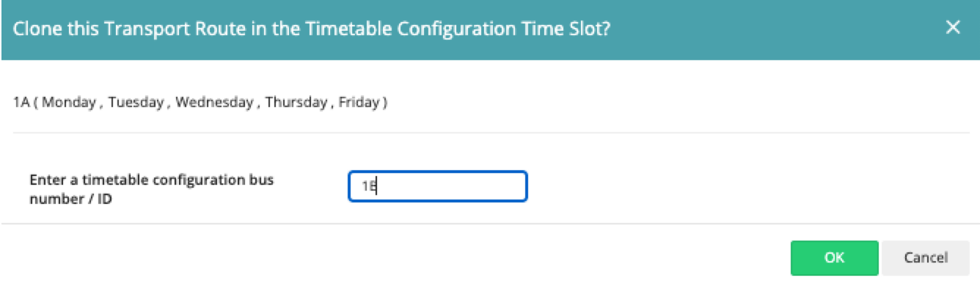
Task: Click the divider line below the route days
Action: [490, 133]
